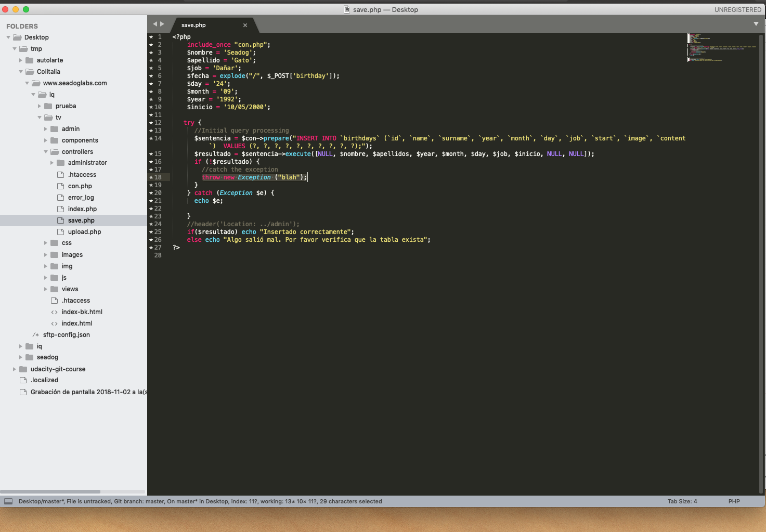
Task: Click the save.php document icon in title bar
Action: point(347,9)
